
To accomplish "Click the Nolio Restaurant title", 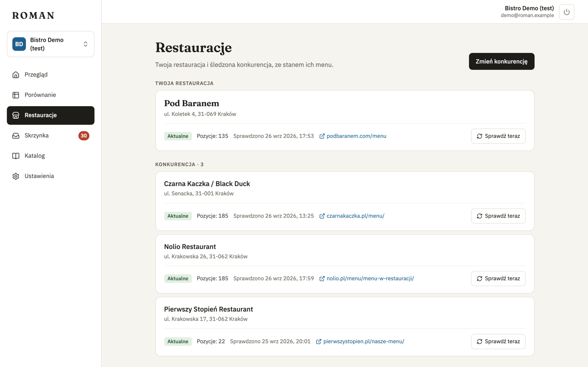I will tap(190, 246).
